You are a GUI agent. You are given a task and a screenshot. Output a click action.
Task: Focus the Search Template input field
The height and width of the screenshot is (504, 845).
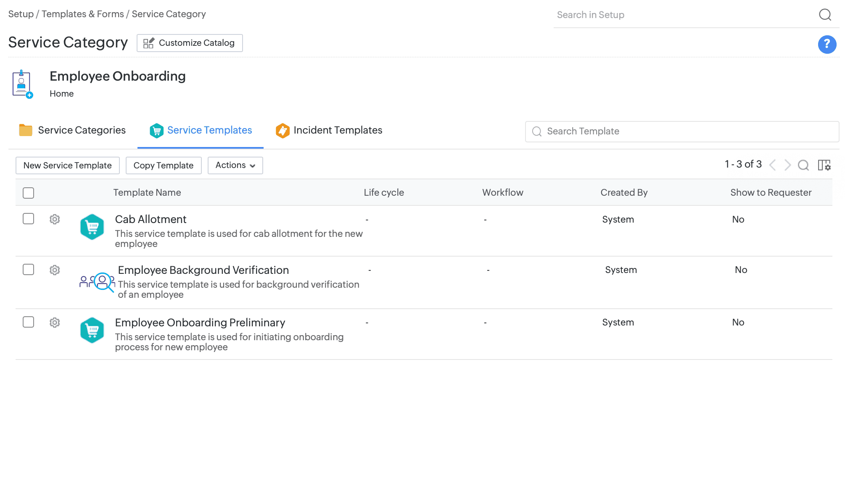[689, 131]
